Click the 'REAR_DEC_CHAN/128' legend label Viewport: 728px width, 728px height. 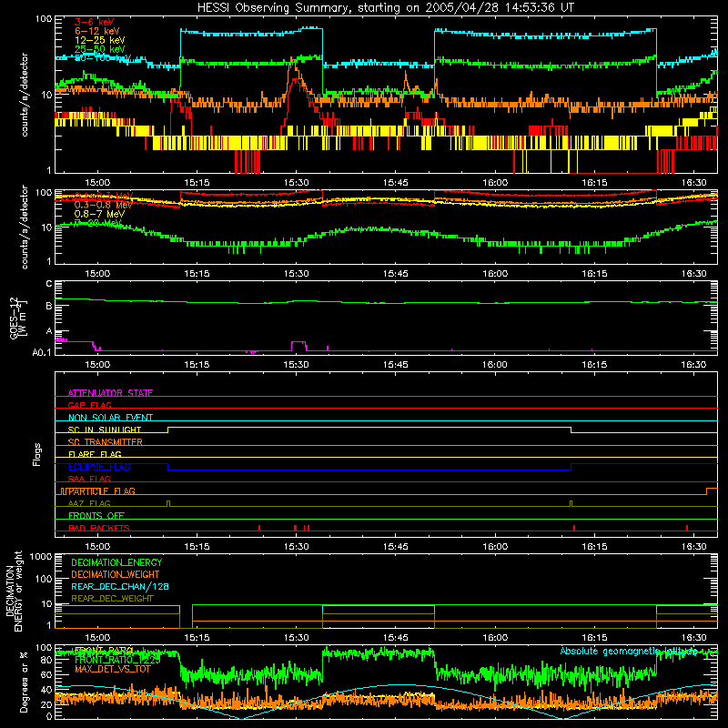tap(120, 587)
